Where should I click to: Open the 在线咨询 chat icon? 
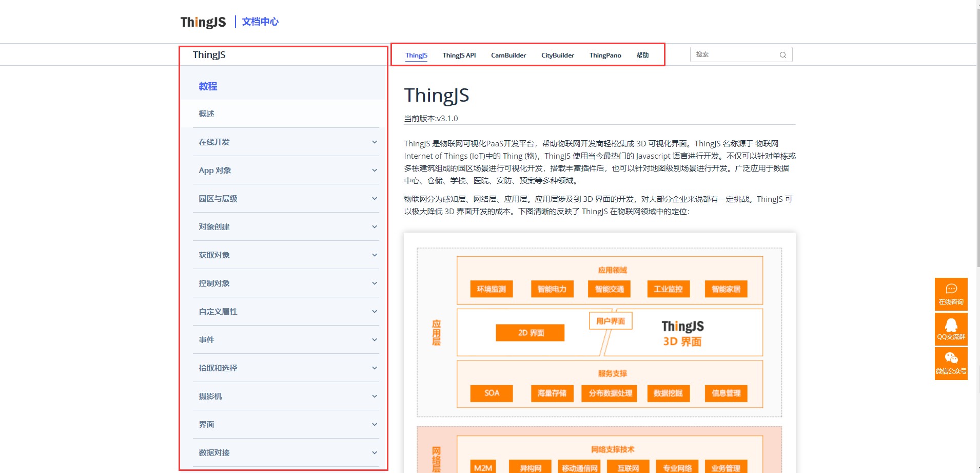click(951, 294)
